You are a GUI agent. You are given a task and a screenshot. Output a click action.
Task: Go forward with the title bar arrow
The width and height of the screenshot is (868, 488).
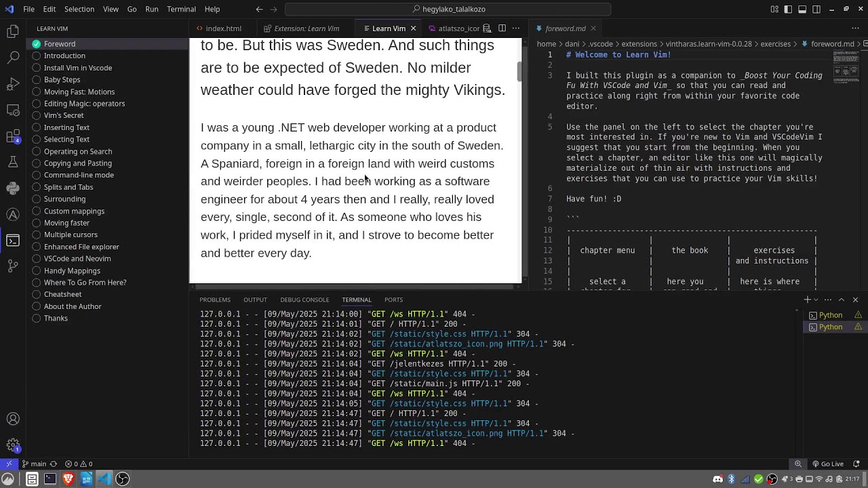click(273, 9)
